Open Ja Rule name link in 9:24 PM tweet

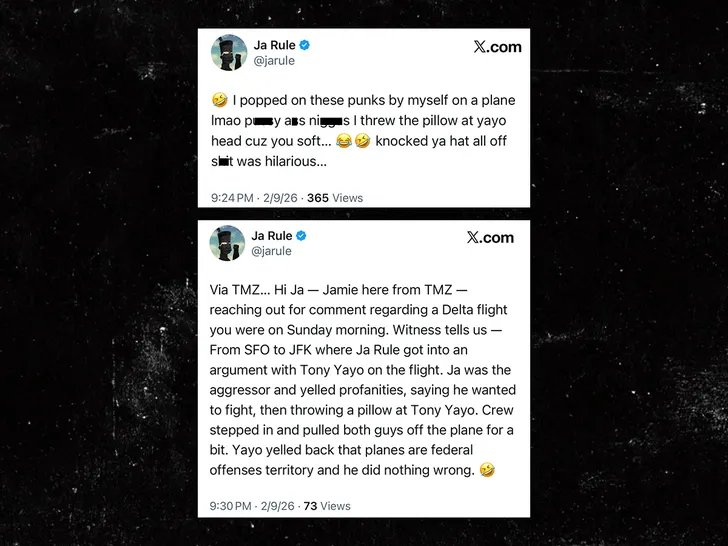[x=272, y=45]
